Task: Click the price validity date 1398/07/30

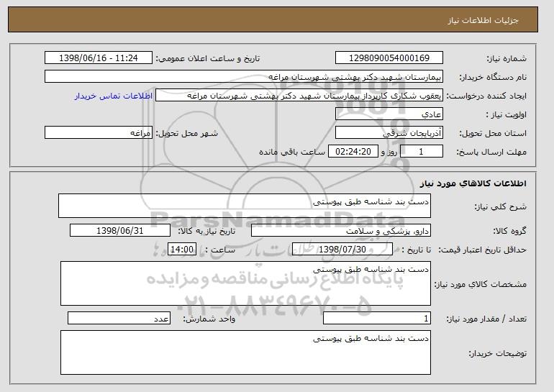Action: click(x=342, y=250)
